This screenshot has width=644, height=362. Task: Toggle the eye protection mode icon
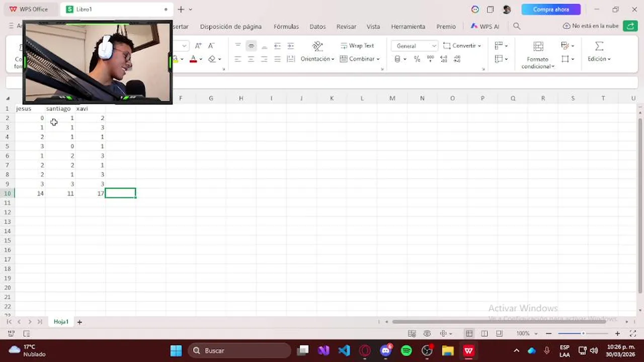click(x=427, y=333)
